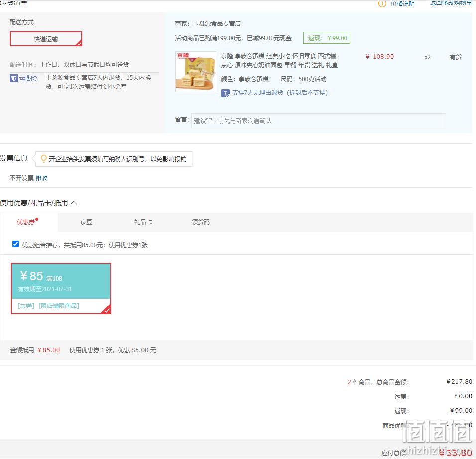Click the 7-day return icon
This screenshot has width=476, height=459.
point(225,93)
